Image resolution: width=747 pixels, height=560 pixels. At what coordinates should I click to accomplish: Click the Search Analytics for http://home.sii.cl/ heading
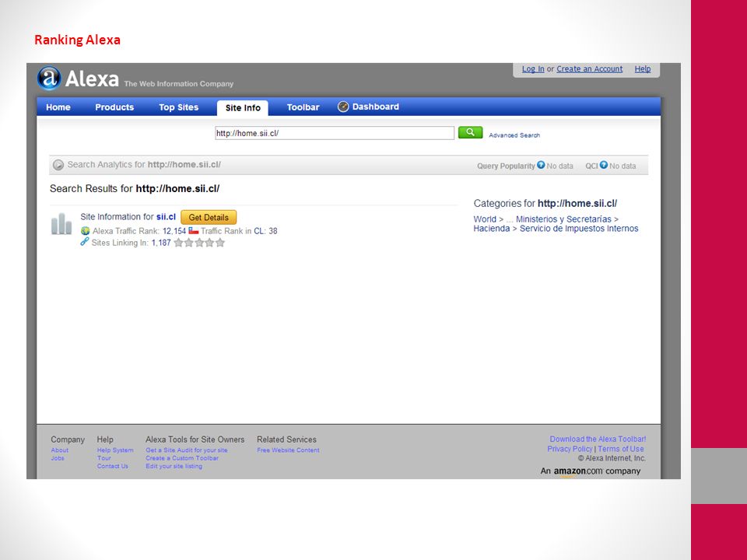[144, 165]
